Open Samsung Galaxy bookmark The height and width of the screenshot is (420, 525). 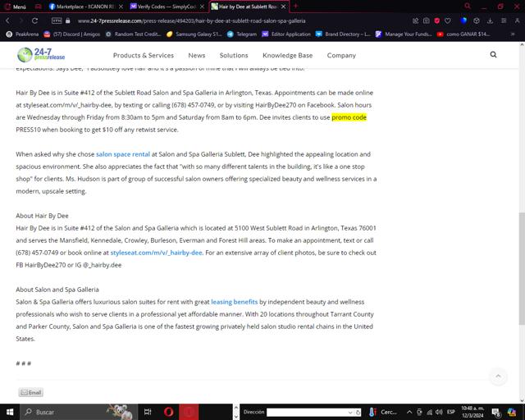click(194, 34)
